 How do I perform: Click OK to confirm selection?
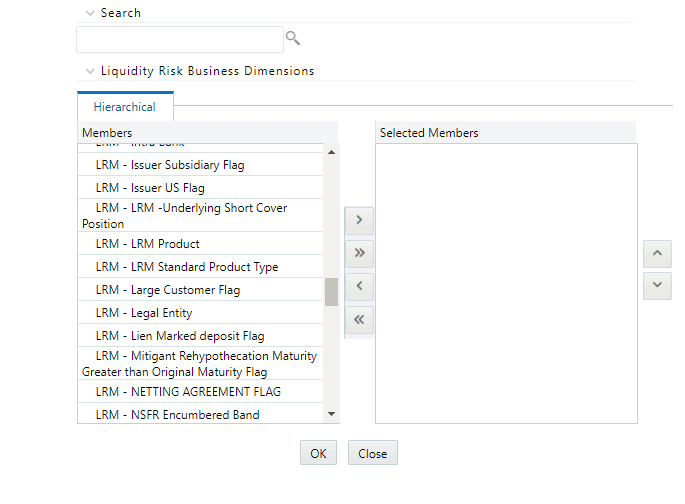(318, 453)
